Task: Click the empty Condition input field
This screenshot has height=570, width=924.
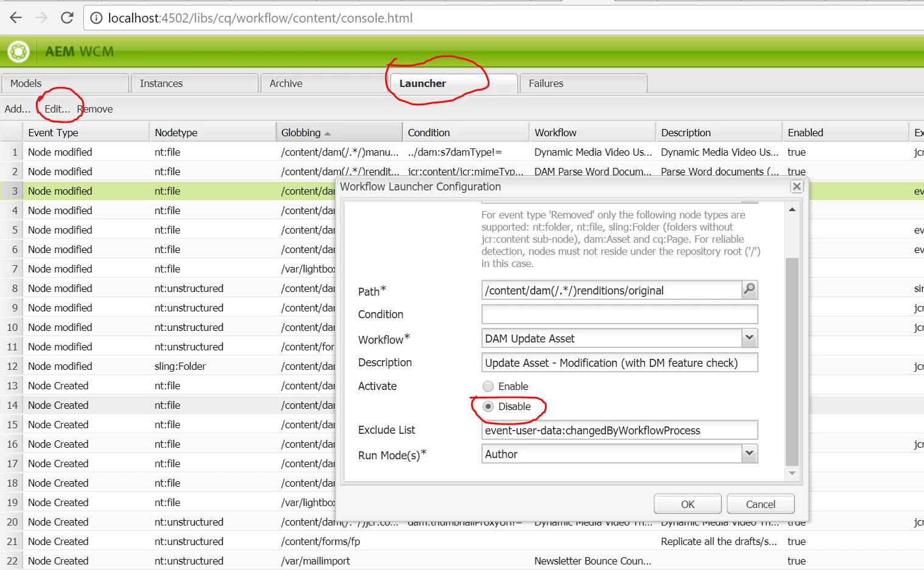Action: coord(620,314)
